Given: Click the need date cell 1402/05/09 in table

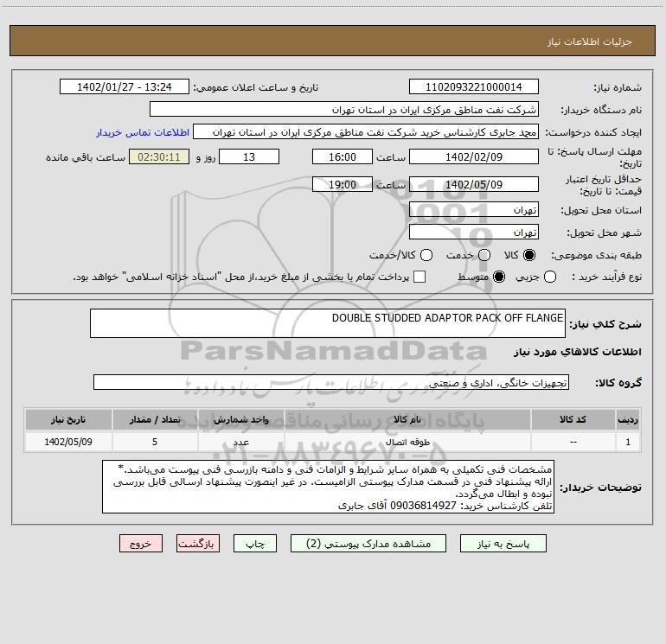Looking at the screenshot, I should click(68, 442).
